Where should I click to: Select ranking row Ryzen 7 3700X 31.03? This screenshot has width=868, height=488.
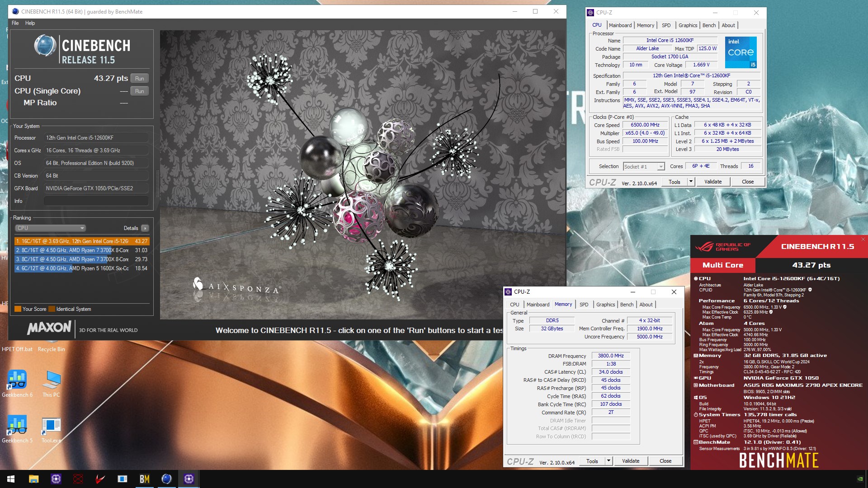(82, 250)
